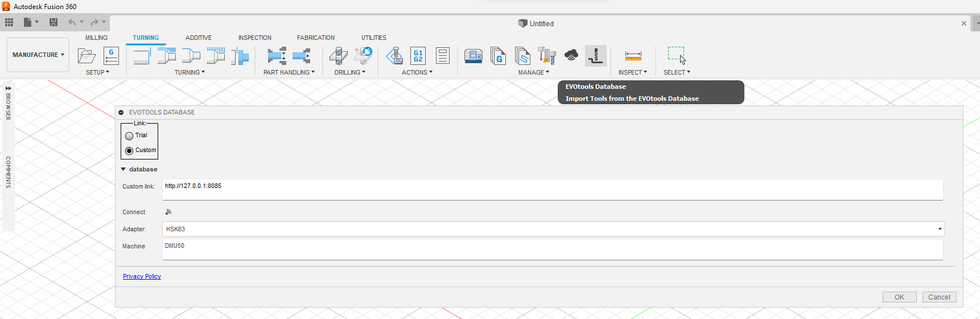
Task: Select the Hole Recognition icon
Action: pyautogui.click(x=363, y=56)
